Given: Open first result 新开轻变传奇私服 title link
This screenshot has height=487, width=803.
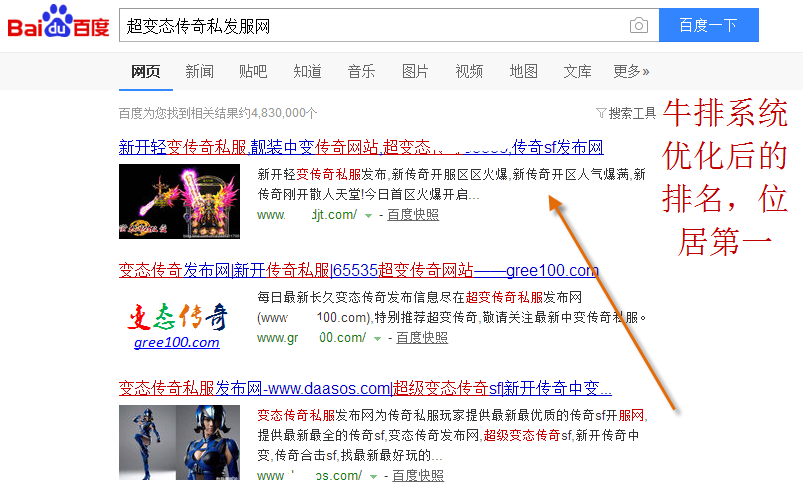Looking at the screenshot, I should [x=361, y=147].
